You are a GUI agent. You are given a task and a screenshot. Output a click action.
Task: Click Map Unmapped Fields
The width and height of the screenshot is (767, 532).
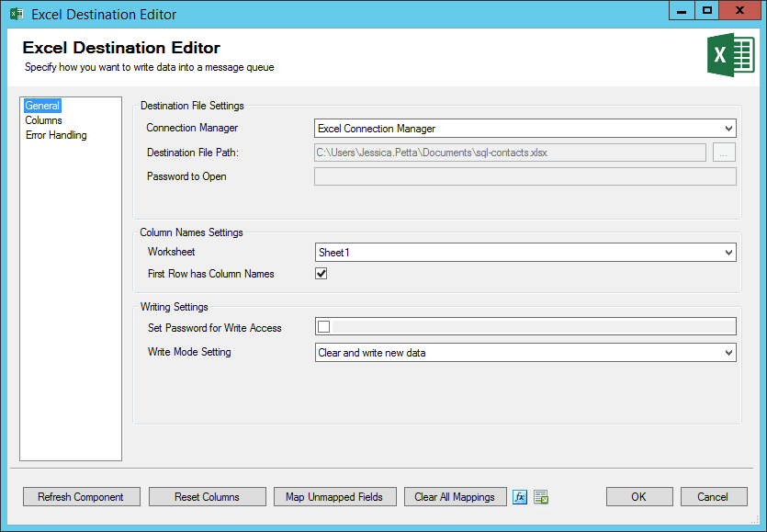(x=334, y=496)
